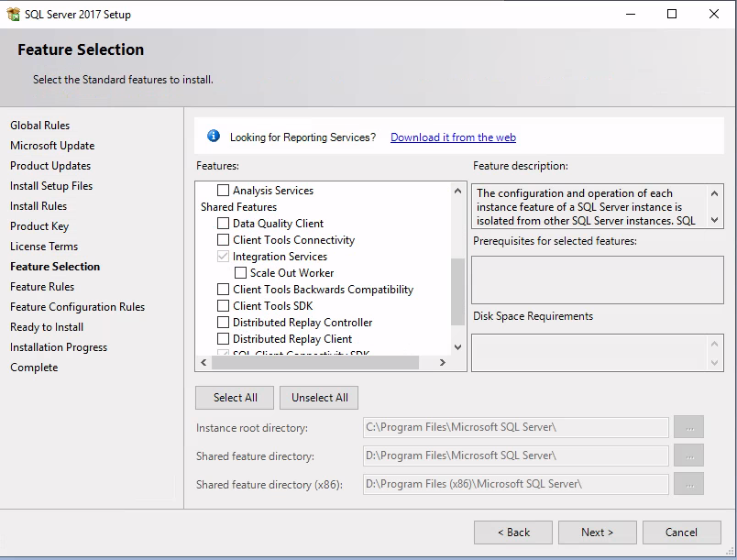Select the Complete step
Viewport: 737px width, 560px height.
pos(34,368)
